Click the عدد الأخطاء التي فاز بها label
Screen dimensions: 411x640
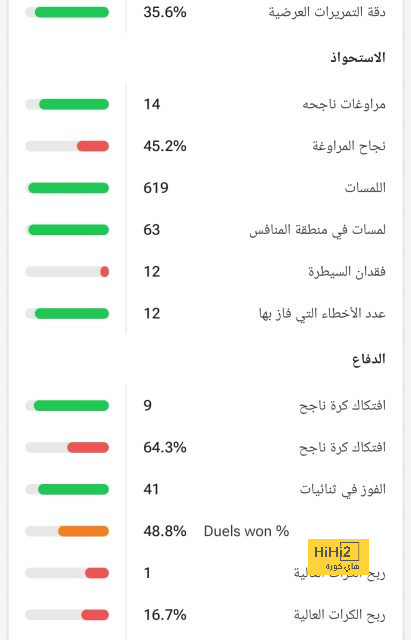pyautogui.click(x=322, y=314)
